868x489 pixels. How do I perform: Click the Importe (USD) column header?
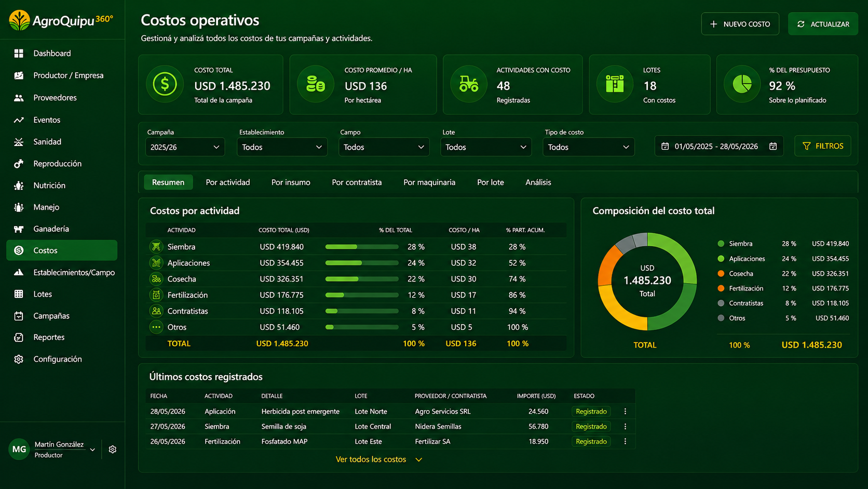[536, 396]
